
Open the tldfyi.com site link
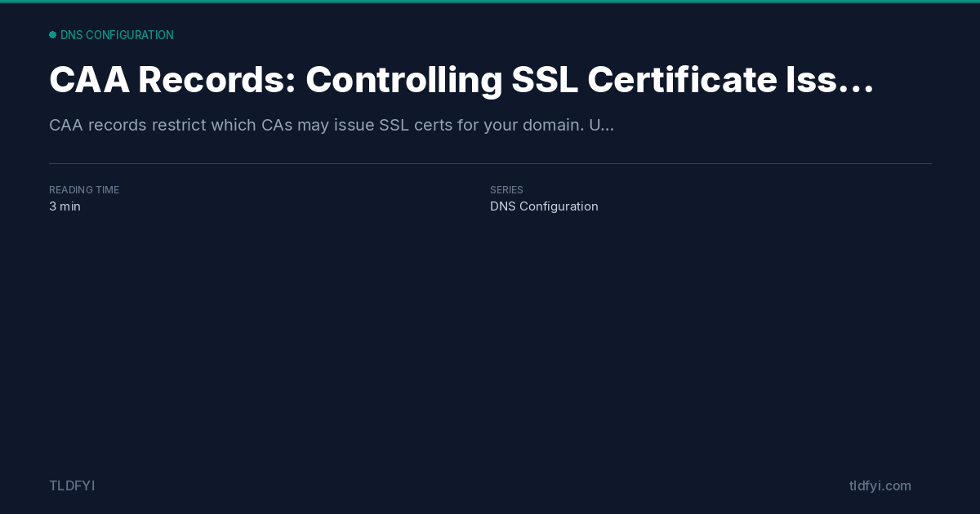880,485
